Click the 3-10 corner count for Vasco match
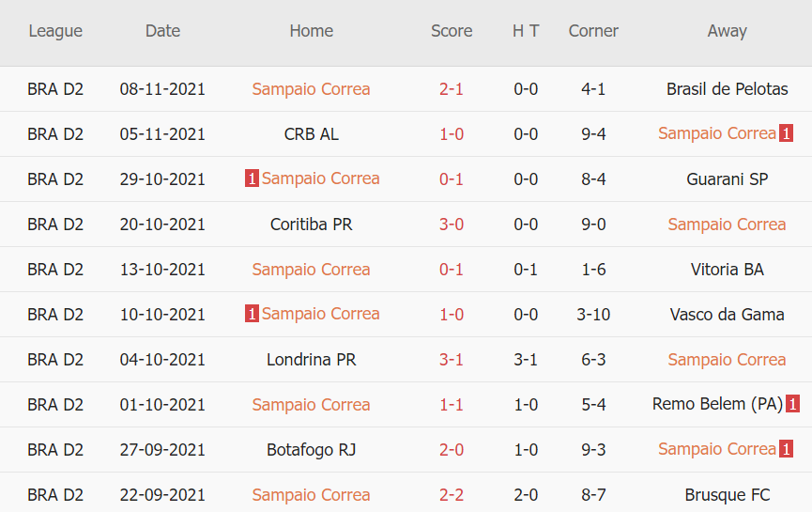This screenshot has width=812, height=512. click(x=593, y=315)
